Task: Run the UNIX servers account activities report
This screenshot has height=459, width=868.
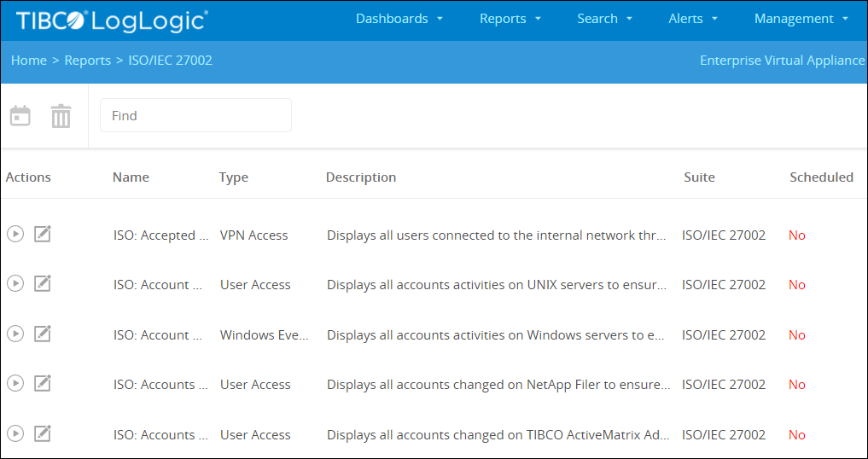Action: (15, 283)
